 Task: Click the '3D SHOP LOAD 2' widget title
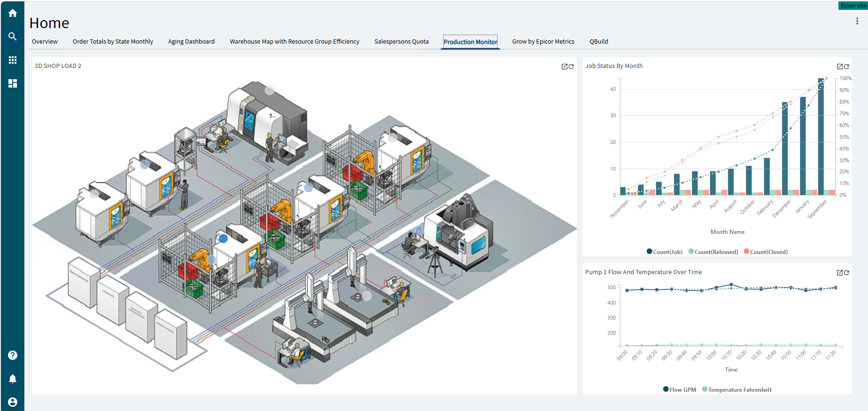(x=58, y=66)
